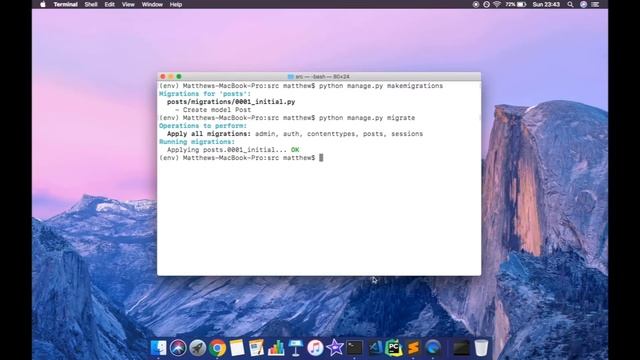The height and width of the screenshot is (360, 640).
Task: Open PyCharm from the Dock
Action: click(394, 348)
